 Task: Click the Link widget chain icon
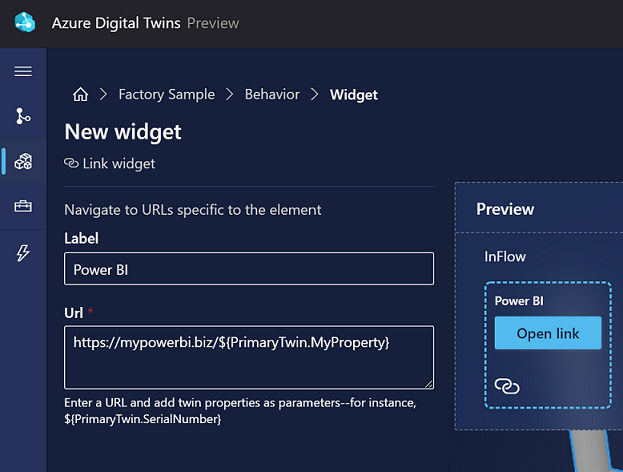[x=71, y=163]
